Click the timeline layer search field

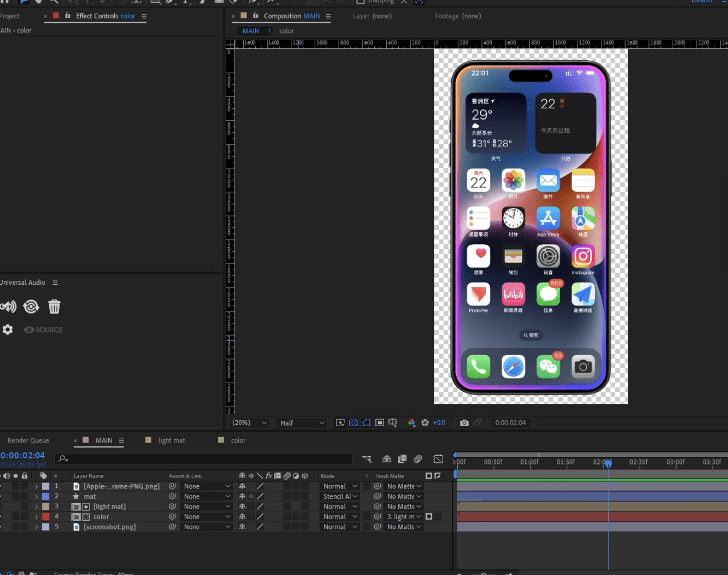pyautogui.click(x=204, y=459)
